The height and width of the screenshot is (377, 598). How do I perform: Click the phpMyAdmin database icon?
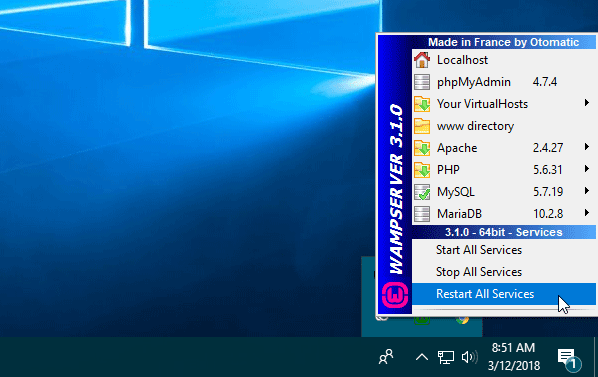[x=422, y=82]
